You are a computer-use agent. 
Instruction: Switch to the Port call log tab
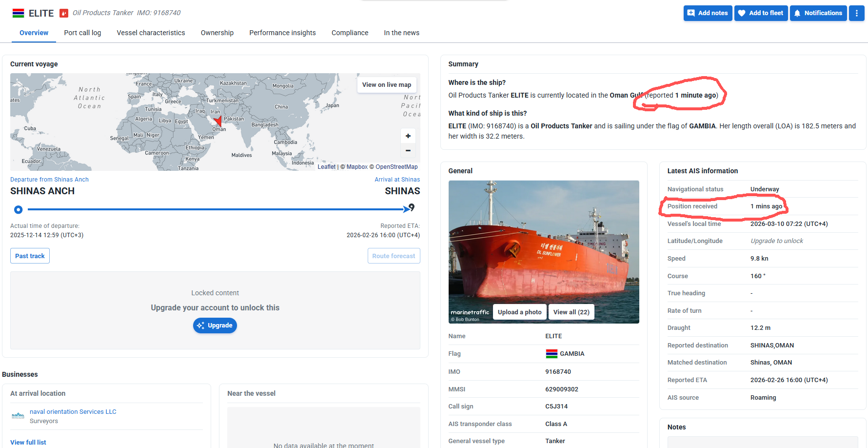82,33
